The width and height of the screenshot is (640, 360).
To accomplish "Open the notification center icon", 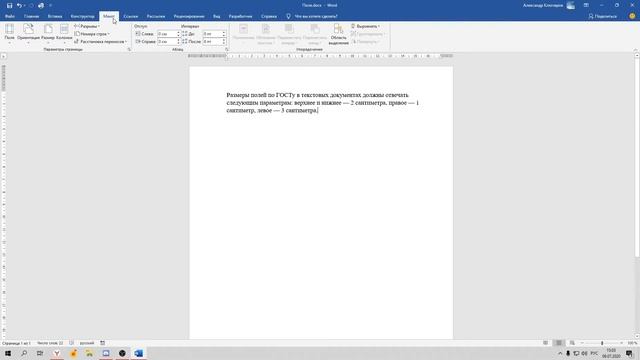I will [629, 353].
